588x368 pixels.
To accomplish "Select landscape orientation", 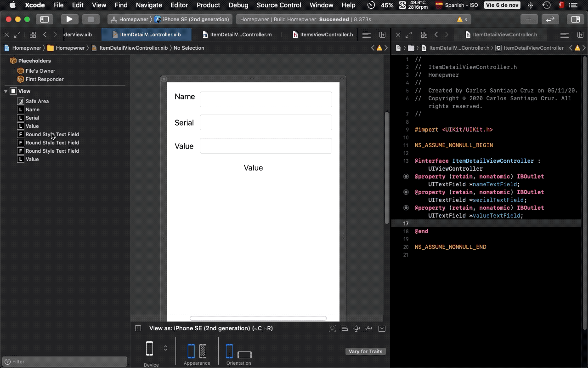I will click(245, 355).
